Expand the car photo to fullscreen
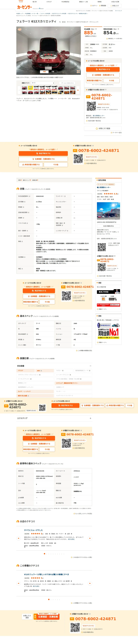This screenshot has height=644, width=138. pos(78,71)
